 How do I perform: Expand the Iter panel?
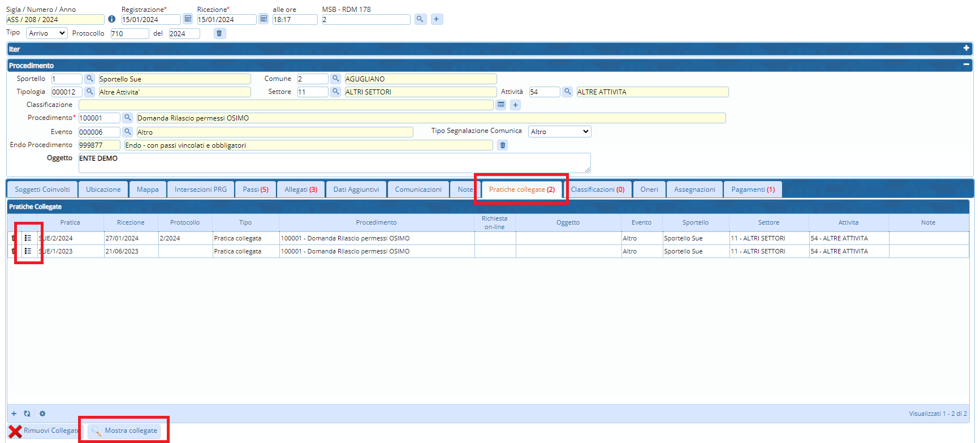click(966, 49)
